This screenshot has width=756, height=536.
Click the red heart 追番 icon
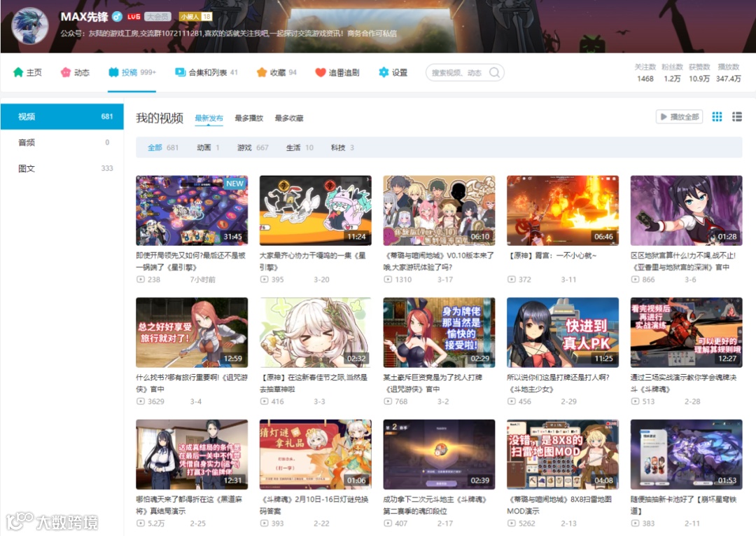[320, 72]
